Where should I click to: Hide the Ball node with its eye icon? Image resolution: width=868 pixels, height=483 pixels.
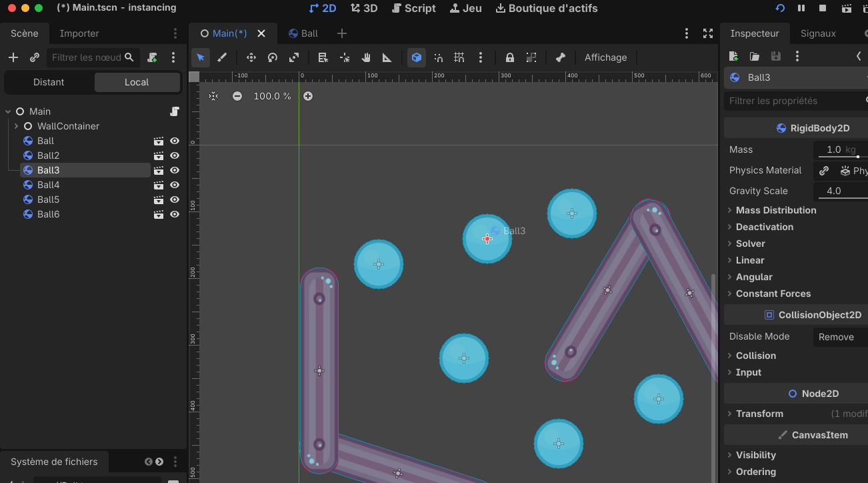175,141
